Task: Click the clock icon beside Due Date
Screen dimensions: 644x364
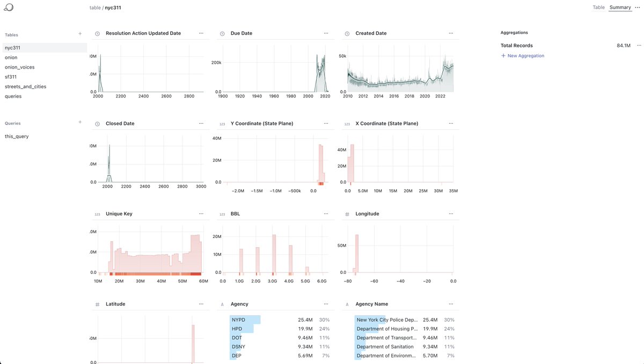Action: pyautogui.click(x=222, y=33)
